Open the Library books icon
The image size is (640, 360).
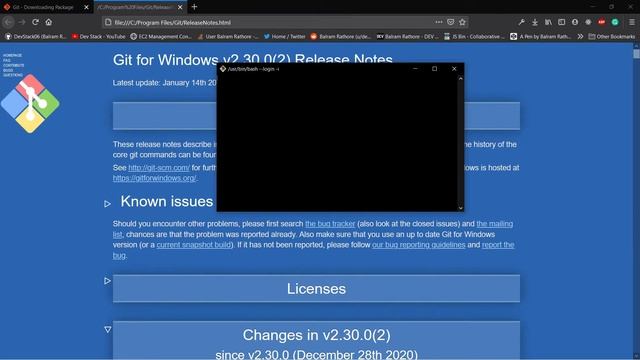(x=548, y=22)
